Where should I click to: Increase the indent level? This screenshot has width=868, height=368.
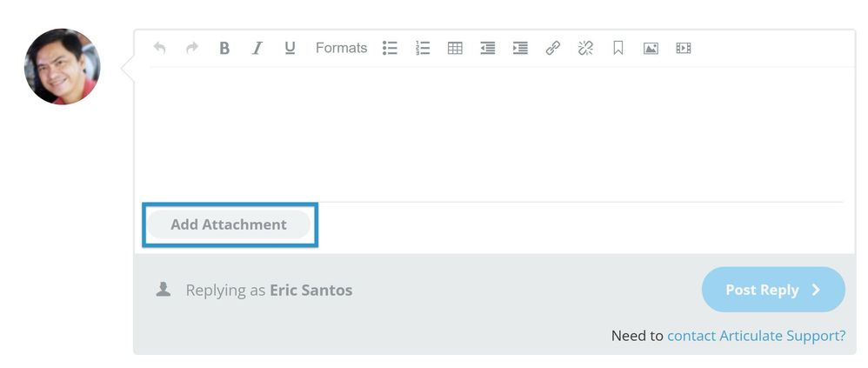(x=520, y=49)
